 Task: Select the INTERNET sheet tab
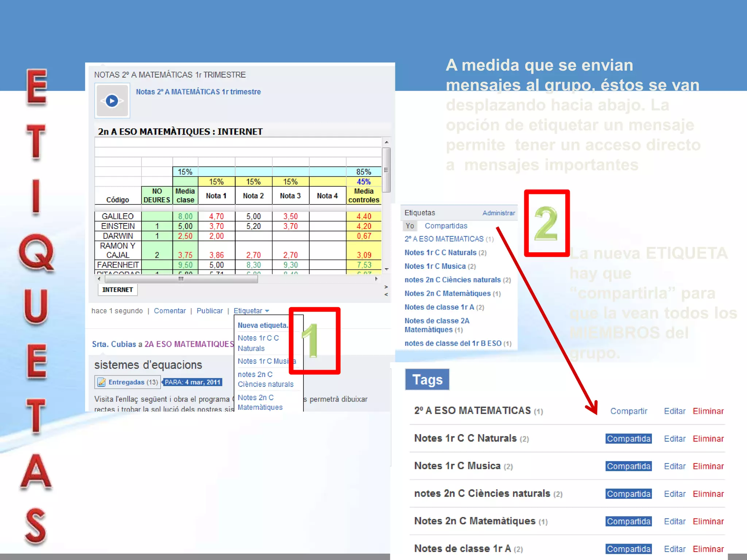pos(117,289)
